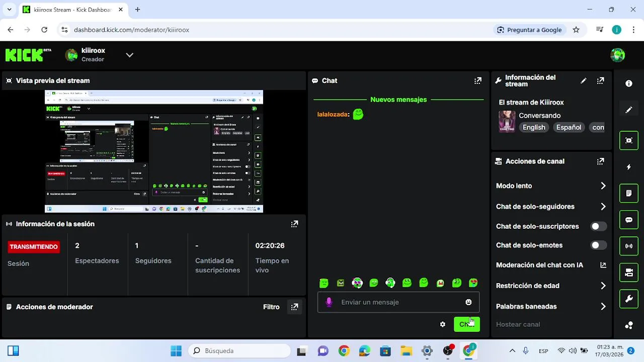Toggle moderator actions note icon in sidebar
The width and height of the screenshot is (644, 362).
coord(629,193)
